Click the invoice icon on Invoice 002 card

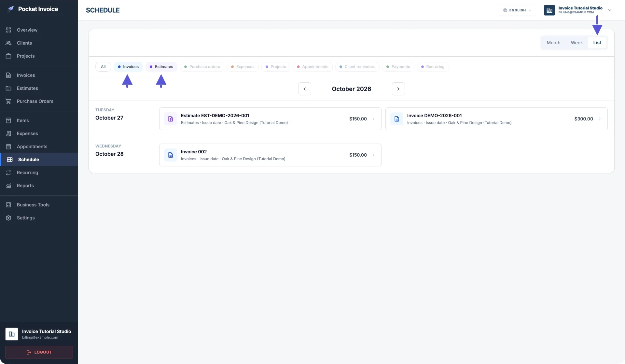171,155
